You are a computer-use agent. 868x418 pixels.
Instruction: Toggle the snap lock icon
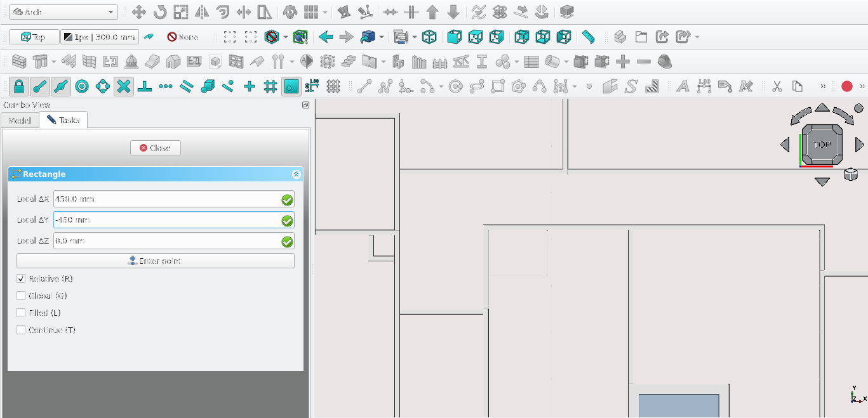[19, 86]
